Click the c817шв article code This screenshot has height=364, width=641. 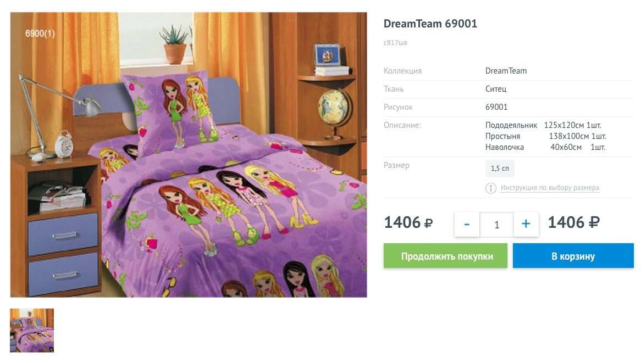(x=395, y=42)
